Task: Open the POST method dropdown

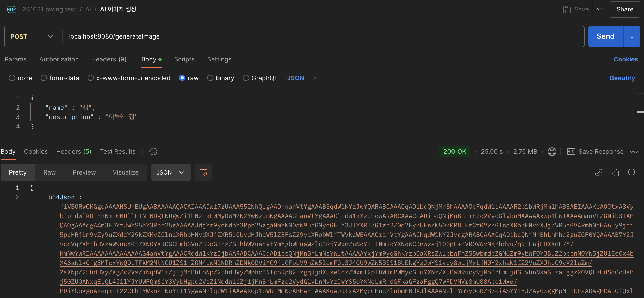Action: pos(32,36)
